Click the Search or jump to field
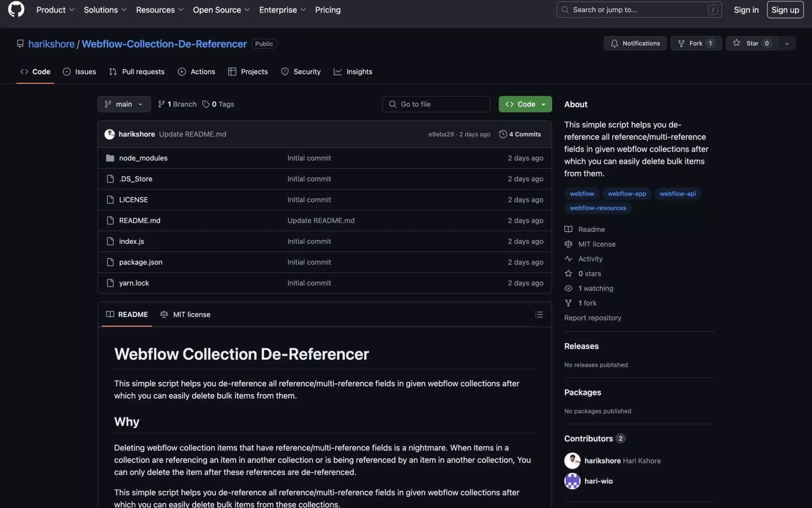812x508 pixels. 639,10
